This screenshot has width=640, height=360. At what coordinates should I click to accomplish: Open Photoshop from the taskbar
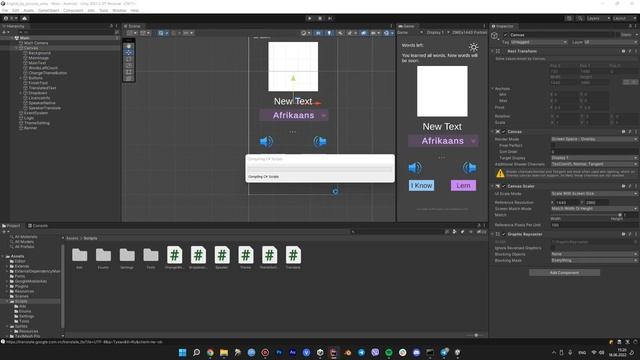[x=279, y=352]
